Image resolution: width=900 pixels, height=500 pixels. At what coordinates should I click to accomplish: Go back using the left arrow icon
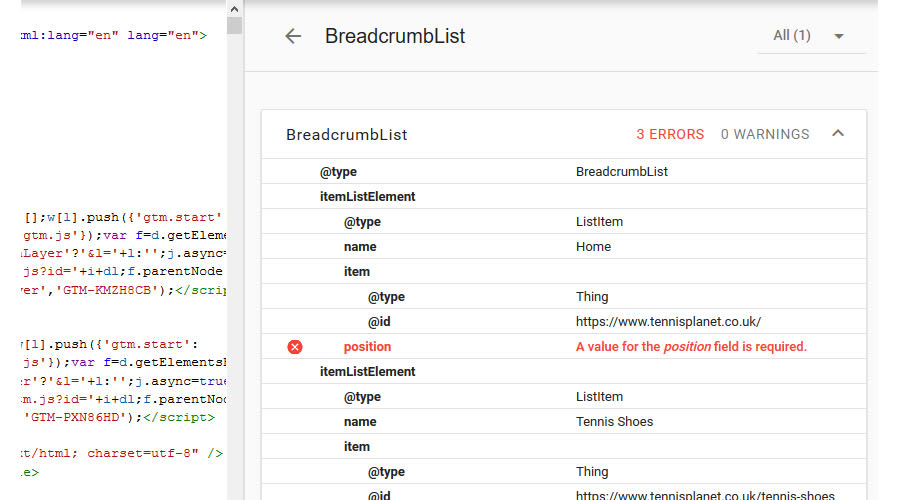[293, 36]
